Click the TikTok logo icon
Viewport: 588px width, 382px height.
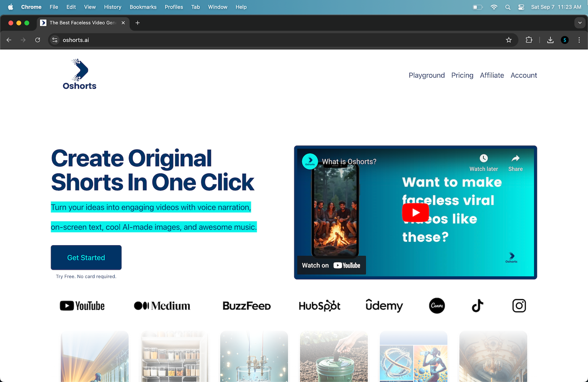(478, 306)
